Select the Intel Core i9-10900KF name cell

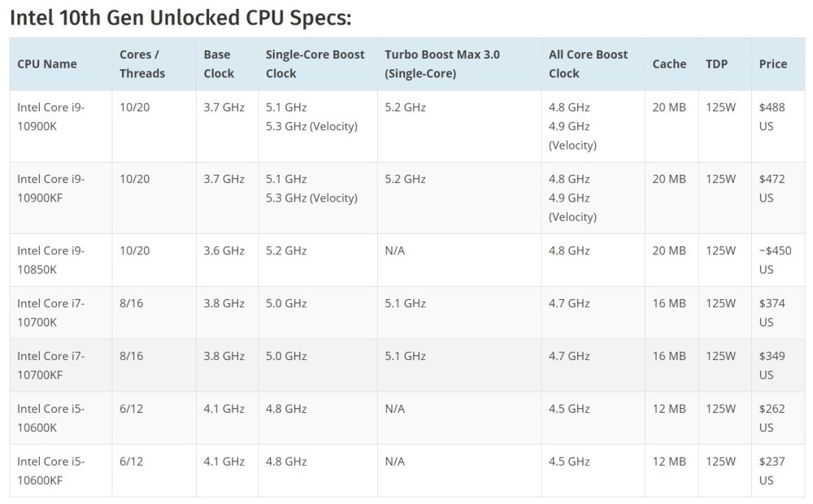pyautogui.click(x=51, y=188)
